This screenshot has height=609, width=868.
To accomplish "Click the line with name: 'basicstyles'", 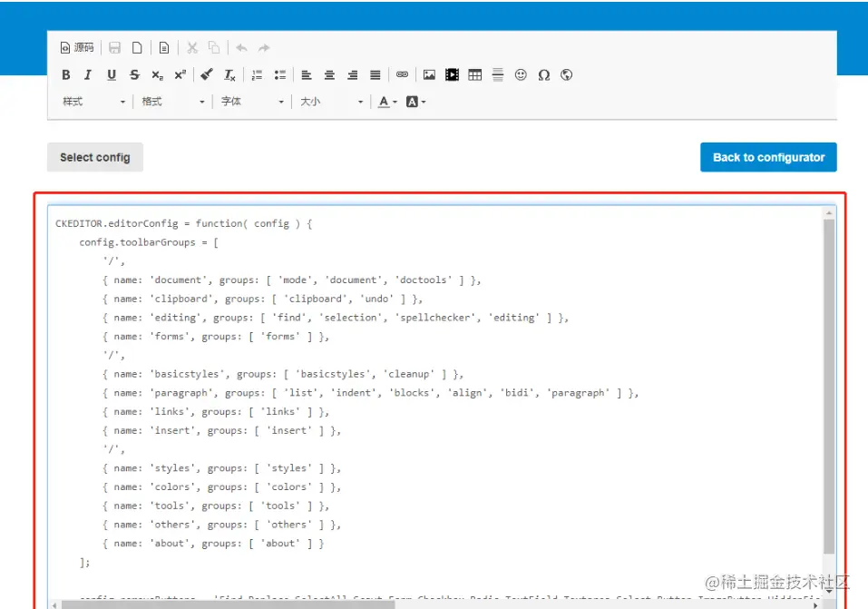I will pos(283,375).
